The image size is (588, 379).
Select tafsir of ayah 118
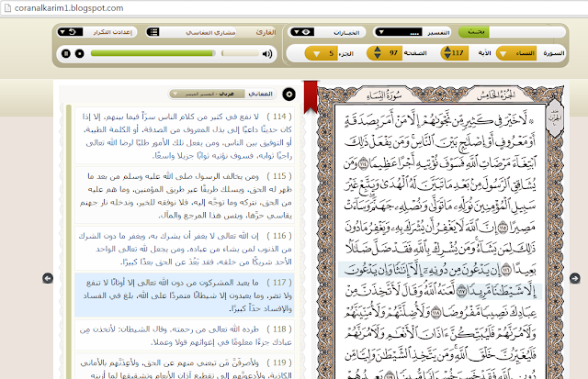[185, 335]
